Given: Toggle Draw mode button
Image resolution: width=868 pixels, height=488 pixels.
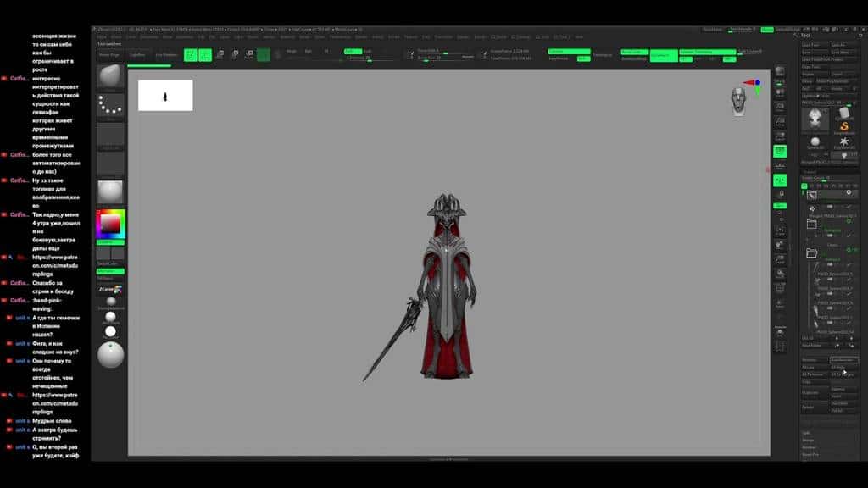Looking at the screenshot, I should (205, 54).
